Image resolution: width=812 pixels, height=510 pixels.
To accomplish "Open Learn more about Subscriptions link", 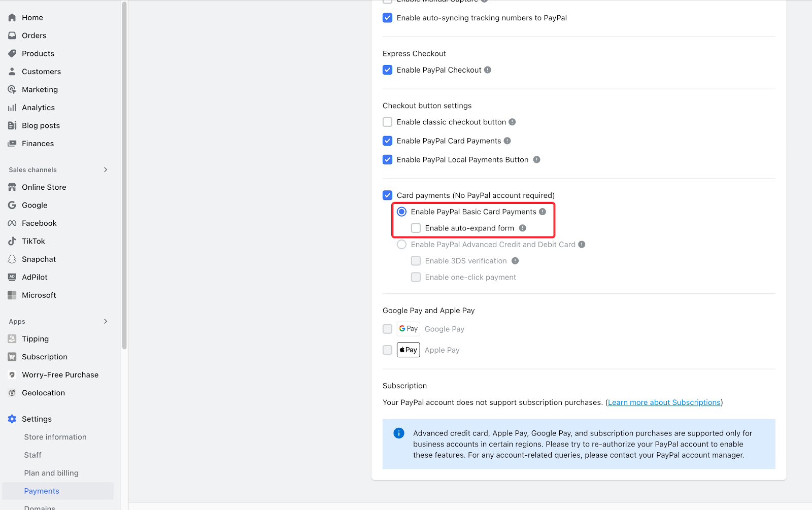I will click(664, 402).
